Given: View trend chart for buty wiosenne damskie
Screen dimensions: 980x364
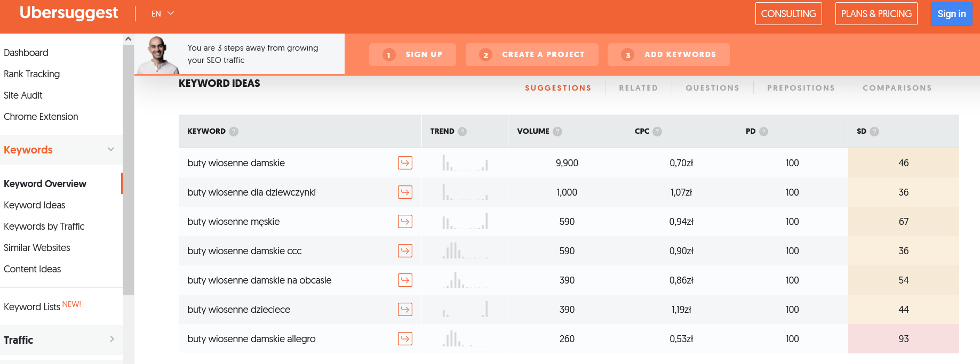Looking at the screenshot, I should pyautogui.click(x=465, y=163).
